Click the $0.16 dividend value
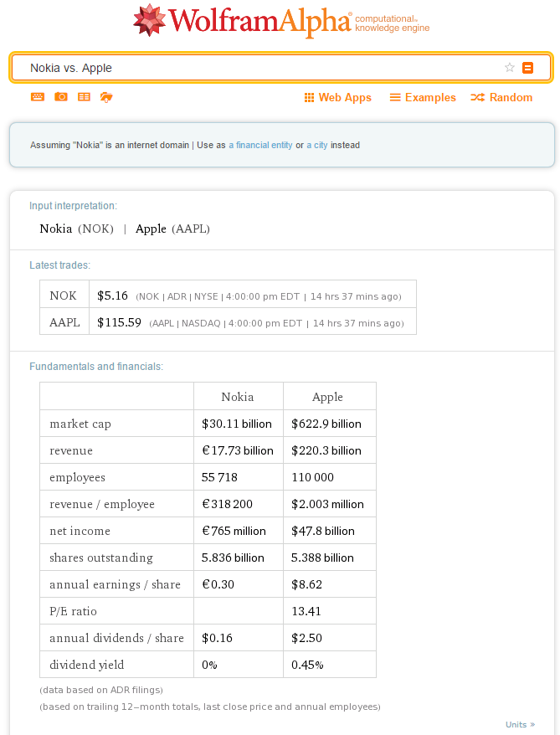This screenshot has width=560, height=735. click(x=217, y=638)
